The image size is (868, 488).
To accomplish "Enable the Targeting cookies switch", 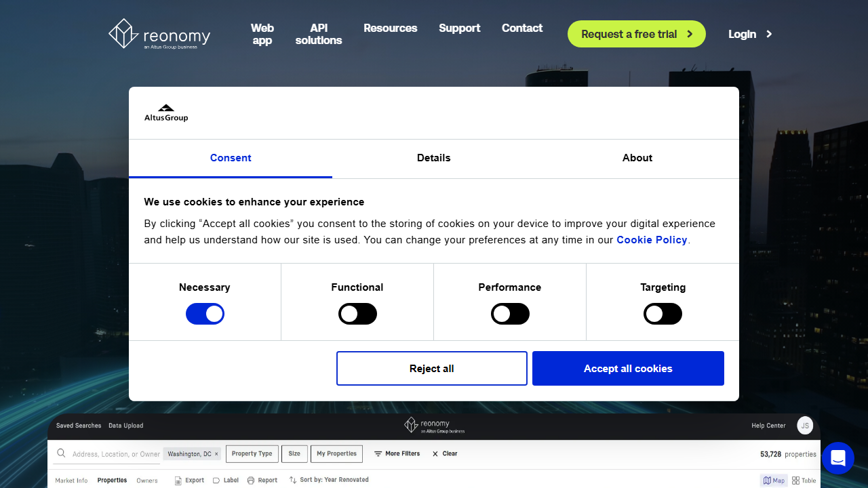I will click(663, 314).
